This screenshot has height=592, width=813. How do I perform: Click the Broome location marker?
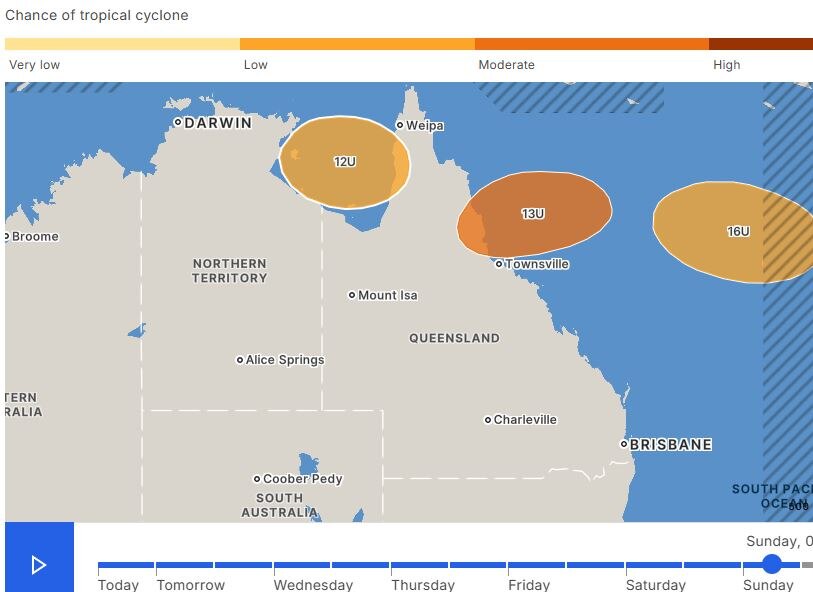[x=6, y=236]
